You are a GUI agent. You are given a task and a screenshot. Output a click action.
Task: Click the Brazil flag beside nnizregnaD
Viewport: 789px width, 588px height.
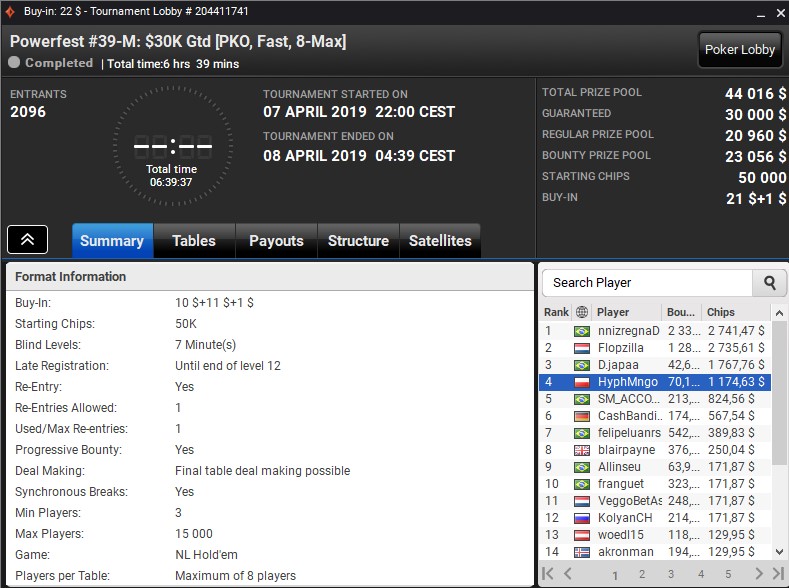point(581,331)
